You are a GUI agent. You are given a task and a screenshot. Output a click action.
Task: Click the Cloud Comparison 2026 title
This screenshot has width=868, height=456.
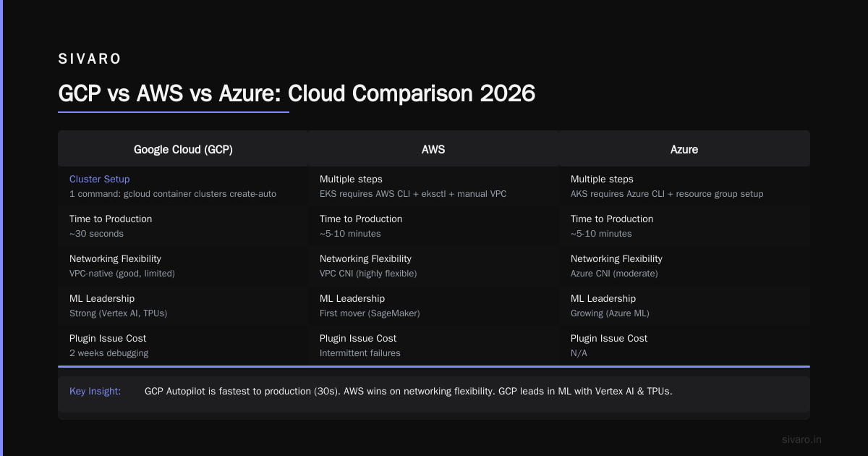point(412,93)
